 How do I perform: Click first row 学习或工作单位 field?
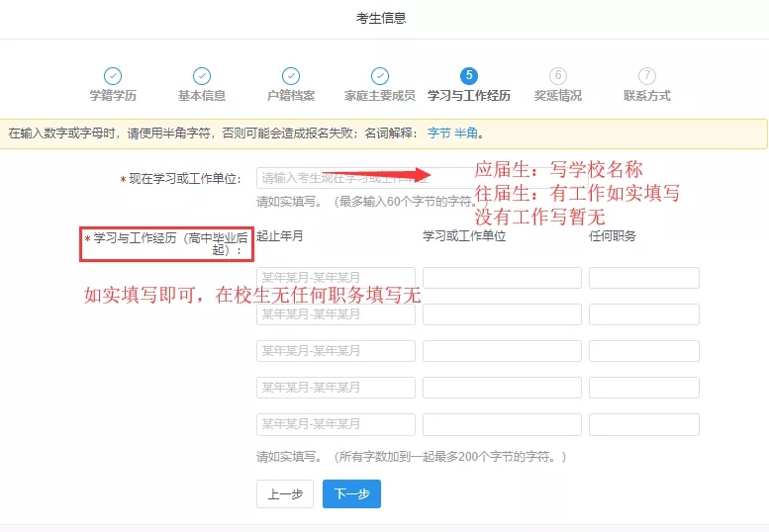click(x=502, y=278)
